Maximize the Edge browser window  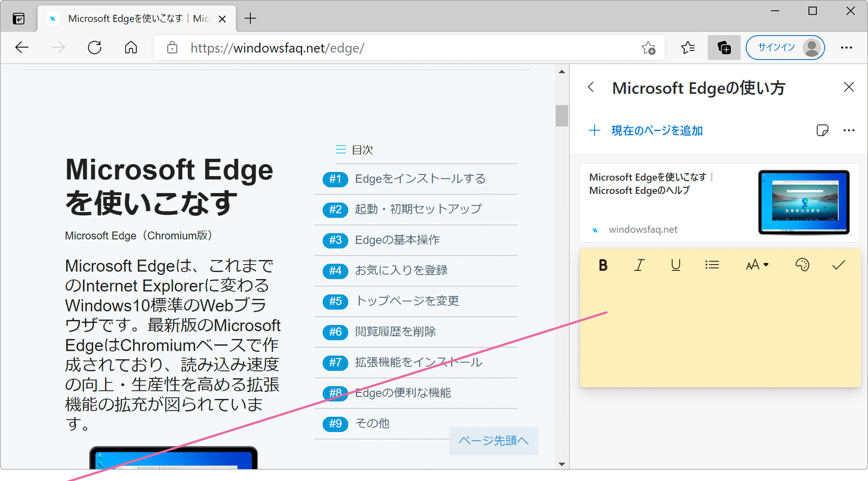[x=812, y=11]
